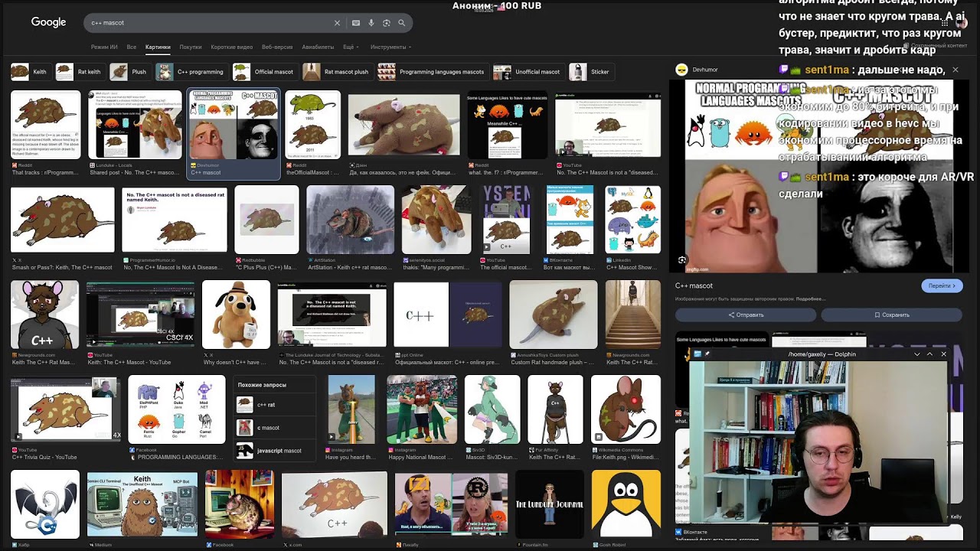The width and height of the screenshot is (980, 551).
Task: Maximize the Dolphin window via up chevron
Action: point(929,354)
